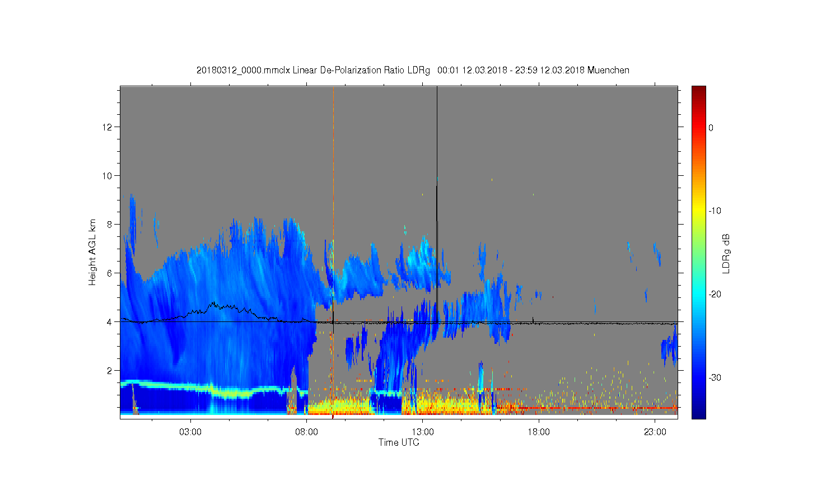The image size is (840, 504).
Task: Click the dark red top of the colorbar
Action: [699, 91]
